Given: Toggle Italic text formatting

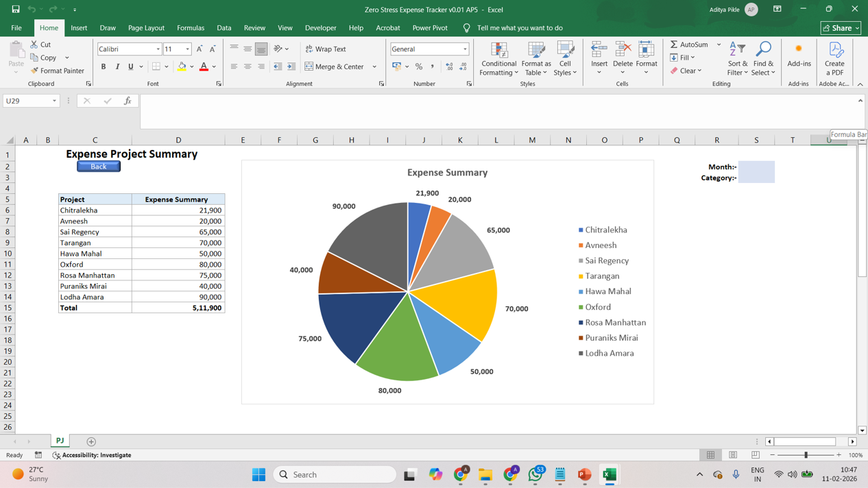Looking at the screenshot, I should (x=117, y=67).
